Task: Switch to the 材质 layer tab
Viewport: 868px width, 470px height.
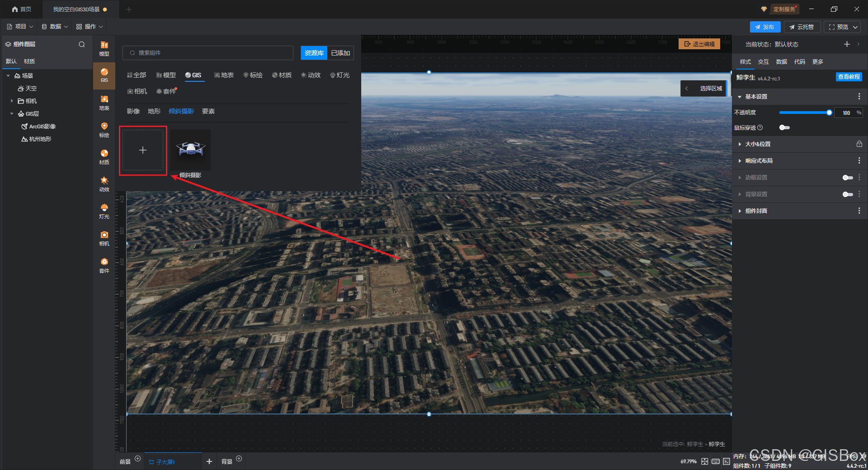Action: tap(29, 61)
